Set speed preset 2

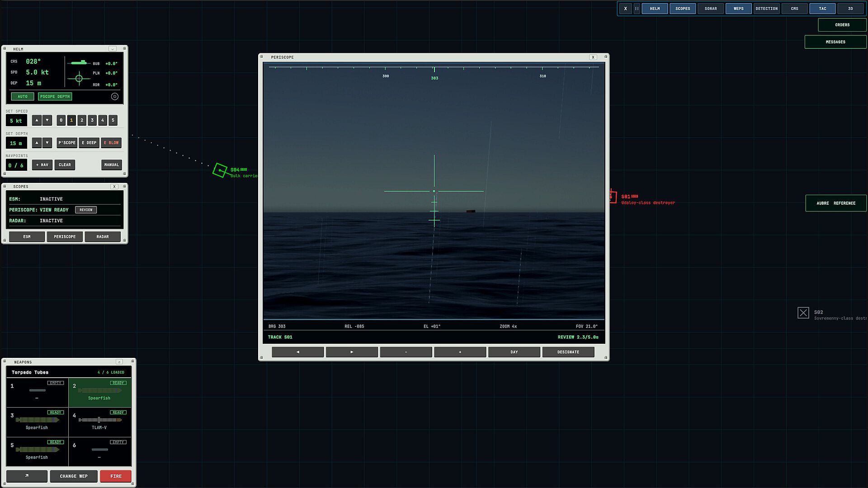click(82, 120)
